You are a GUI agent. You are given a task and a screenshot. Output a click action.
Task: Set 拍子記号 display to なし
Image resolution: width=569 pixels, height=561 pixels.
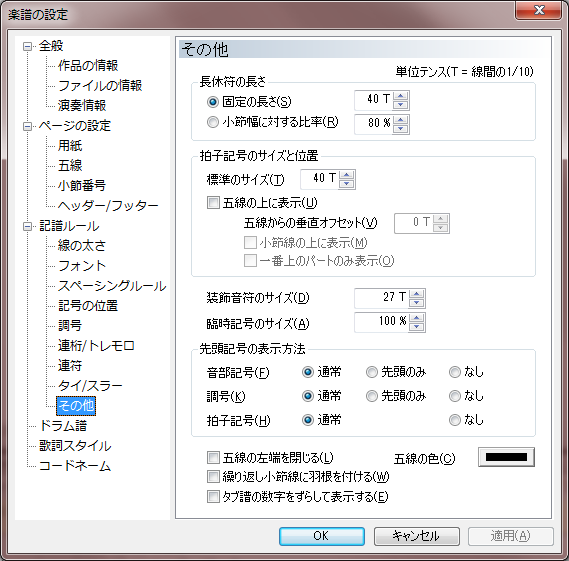[x=455, y=420]
